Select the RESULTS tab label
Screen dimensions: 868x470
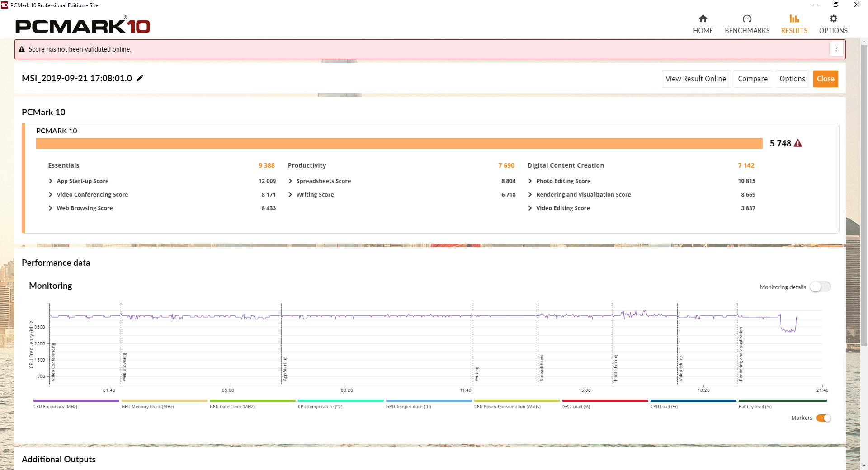click(x=794, y=31)
